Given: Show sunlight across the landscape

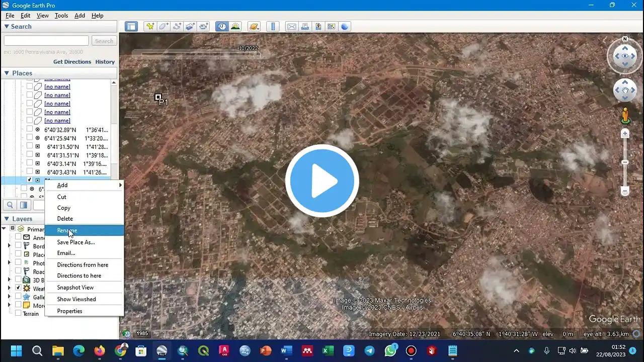Looking at the screenshot, I should (235, 27).
